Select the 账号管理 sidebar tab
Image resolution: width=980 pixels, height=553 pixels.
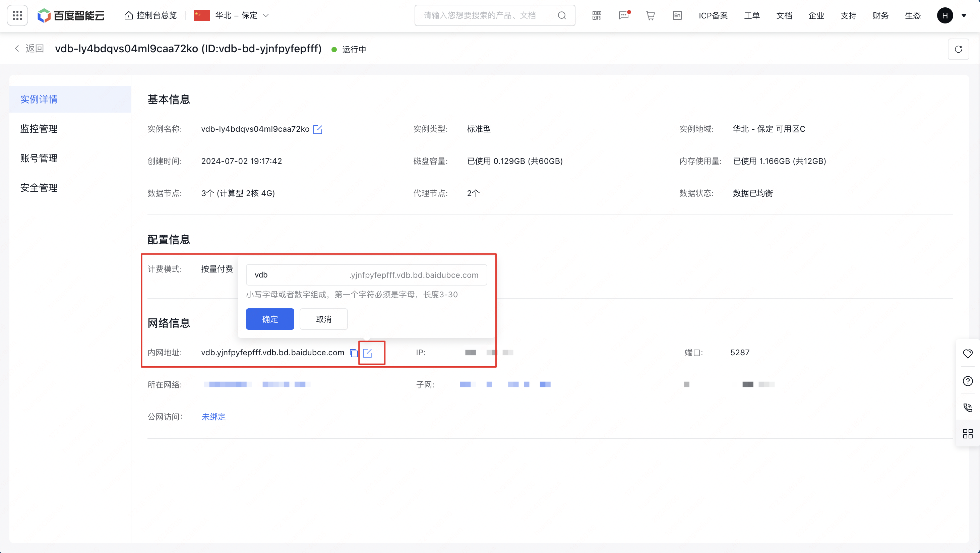point(70,158)
